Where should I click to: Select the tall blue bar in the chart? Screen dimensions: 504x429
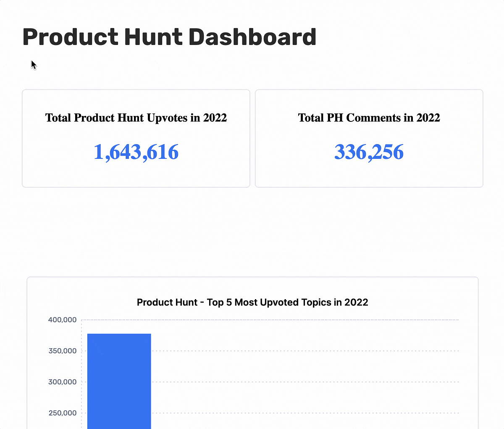point(119,378)
